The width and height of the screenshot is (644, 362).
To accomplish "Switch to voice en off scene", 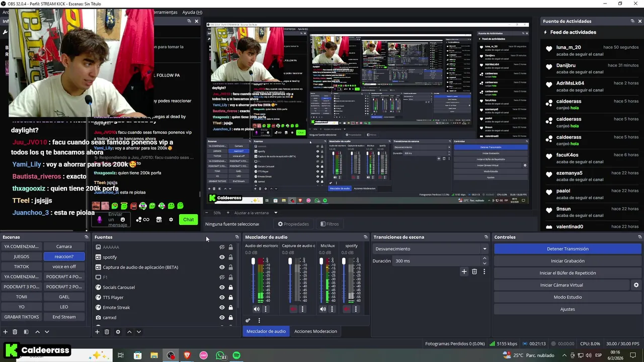I will click(64, 266).
